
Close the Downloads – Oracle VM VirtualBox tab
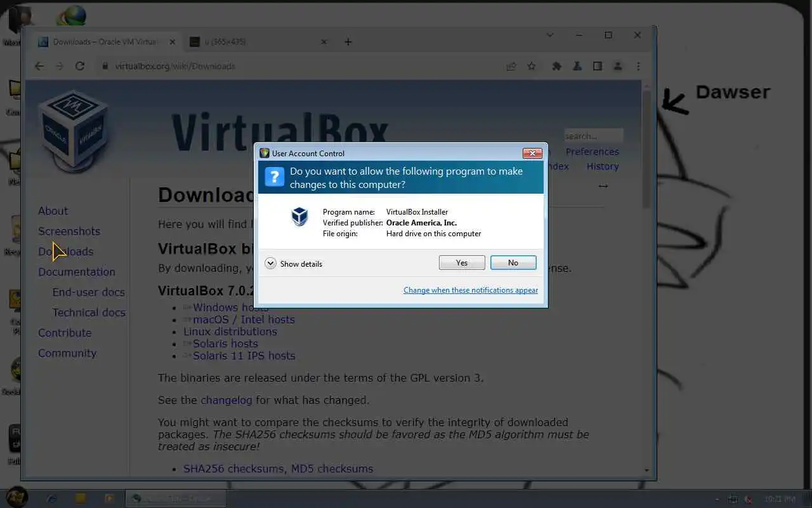(172, 42)
